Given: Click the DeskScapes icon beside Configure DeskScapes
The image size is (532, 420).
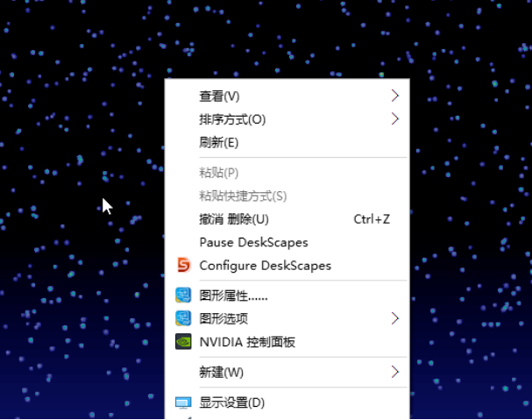Looking at the screenshot, I should (x=183, y=266).
